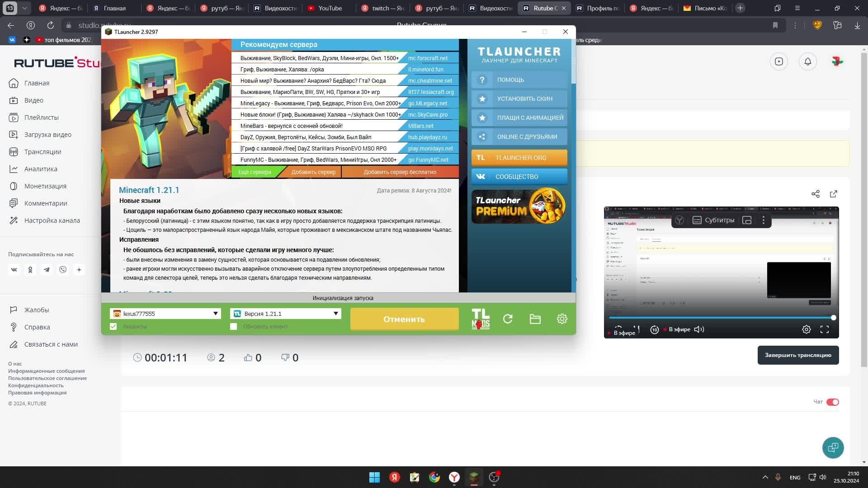Viewport: 868px width, 488px height.
Task: Toggle the Аккаунты checkbox
Action: (x=113, y=326)
